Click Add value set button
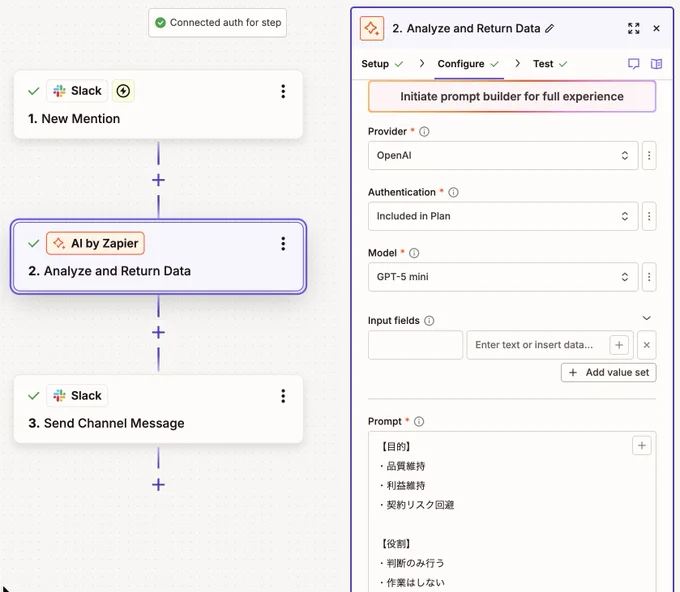 [608, 373]
